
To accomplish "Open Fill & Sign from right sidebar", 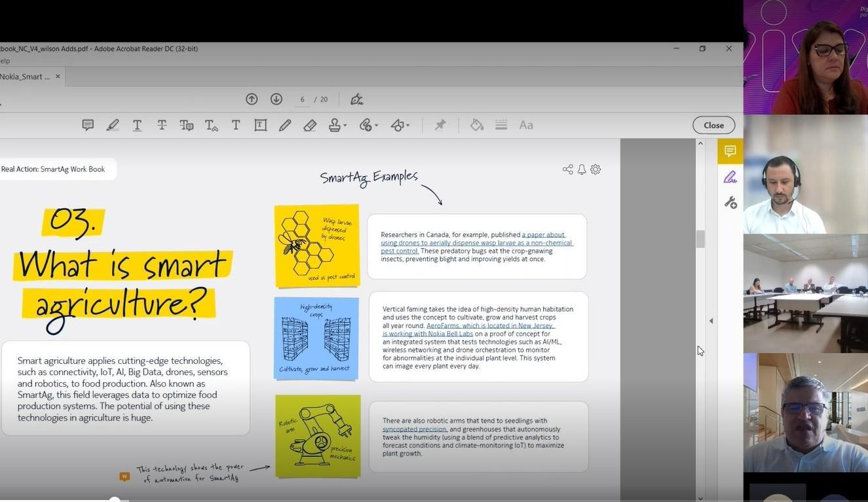I will click(730, 177).
